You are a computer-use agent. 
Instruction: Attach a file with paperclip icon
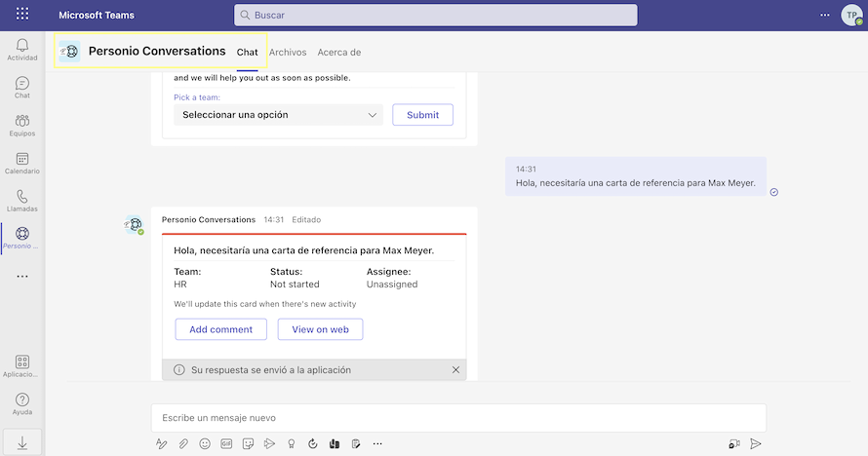pyautogui.click(x=183, y=444)
